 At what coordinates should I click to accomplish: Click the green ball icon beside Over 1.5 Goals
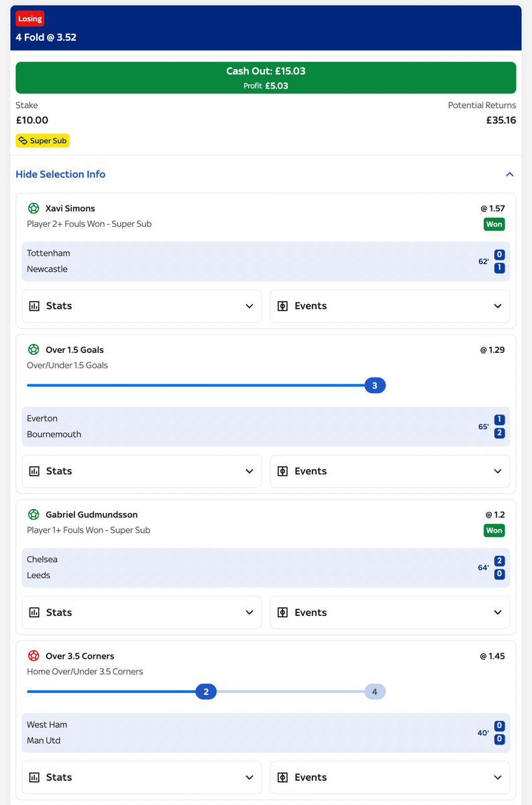point(34,350)
